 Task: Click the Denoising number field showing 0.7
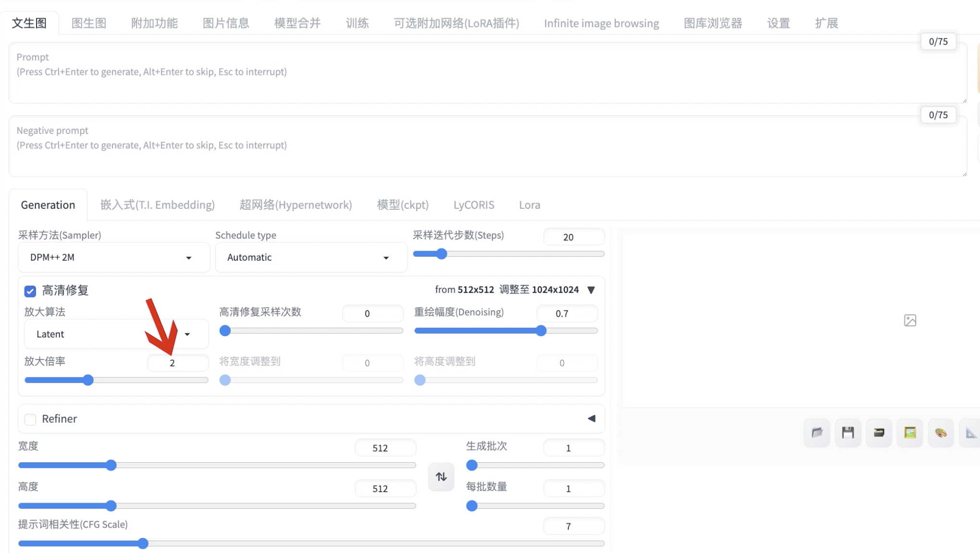pyautogui.click(x=567, y=313)
